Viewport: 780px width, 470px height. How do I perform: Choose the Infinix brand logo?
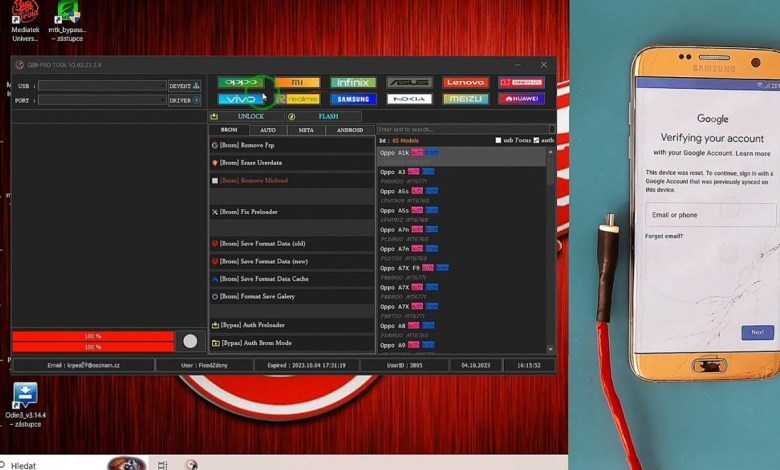pyautogui.click(x=353, y=82)
